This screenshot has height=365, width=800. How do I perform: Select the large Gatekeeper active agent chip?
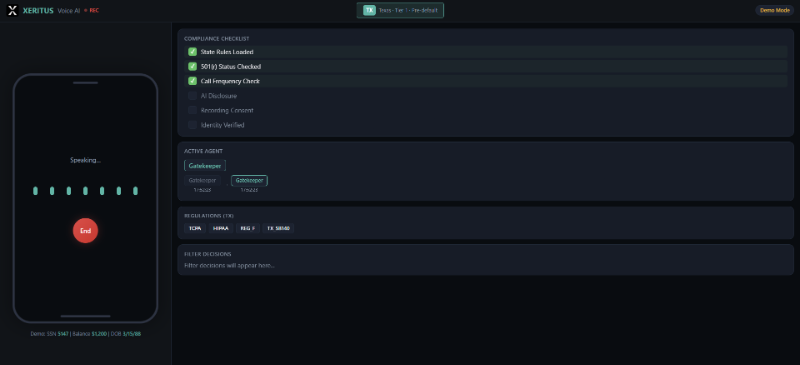(205, 165)
